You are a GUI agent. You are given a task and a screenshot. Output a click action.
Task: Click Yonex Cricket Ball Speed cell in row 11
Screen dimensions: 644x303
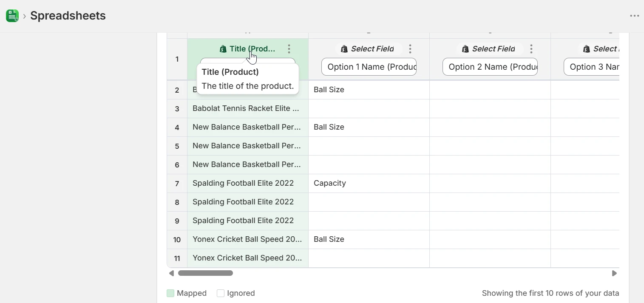click(x=248, y=258)
